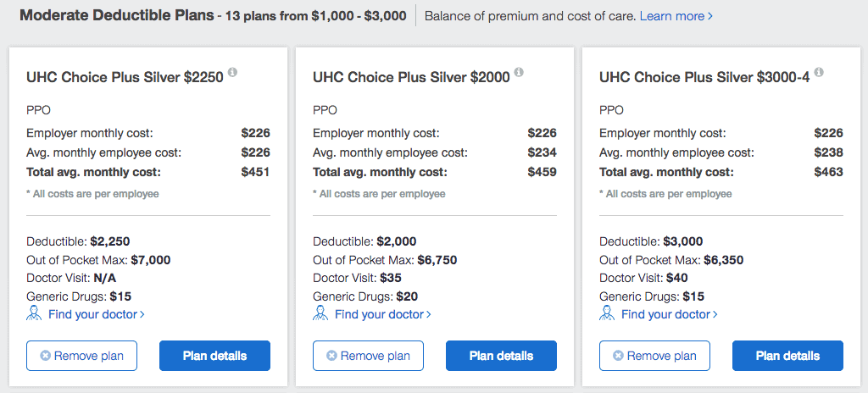Click doctor icon in the Silver $2250 card
The height and width of the screenshot is (393, 868).
tap(34, 313)
